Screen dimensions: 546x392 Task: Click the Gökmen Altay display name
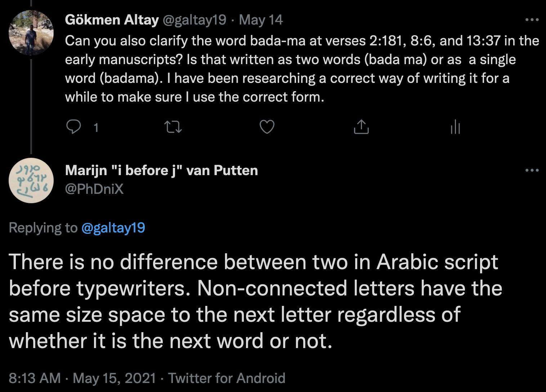(112, 20)
